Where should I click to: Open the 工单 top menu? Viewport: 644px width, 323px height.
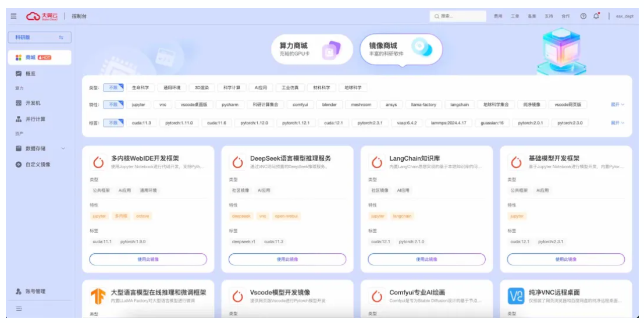pyautogui.click(x=515, y=16)
